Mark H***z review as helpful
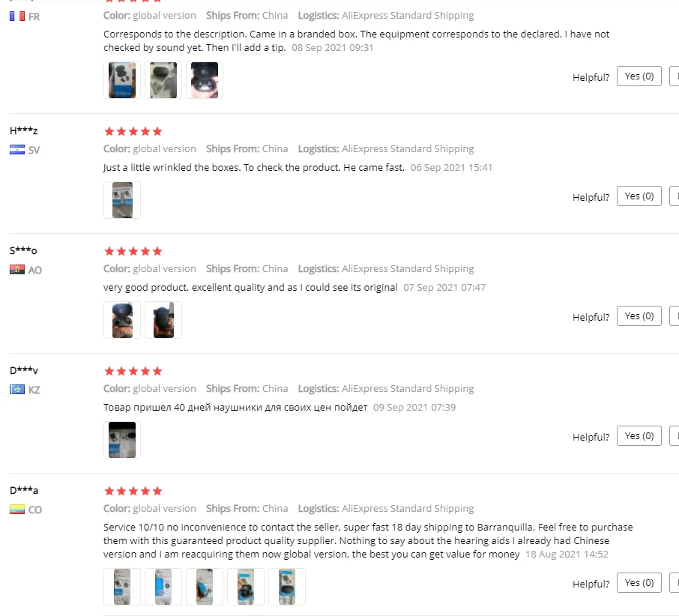 click(x=639, y=196)
